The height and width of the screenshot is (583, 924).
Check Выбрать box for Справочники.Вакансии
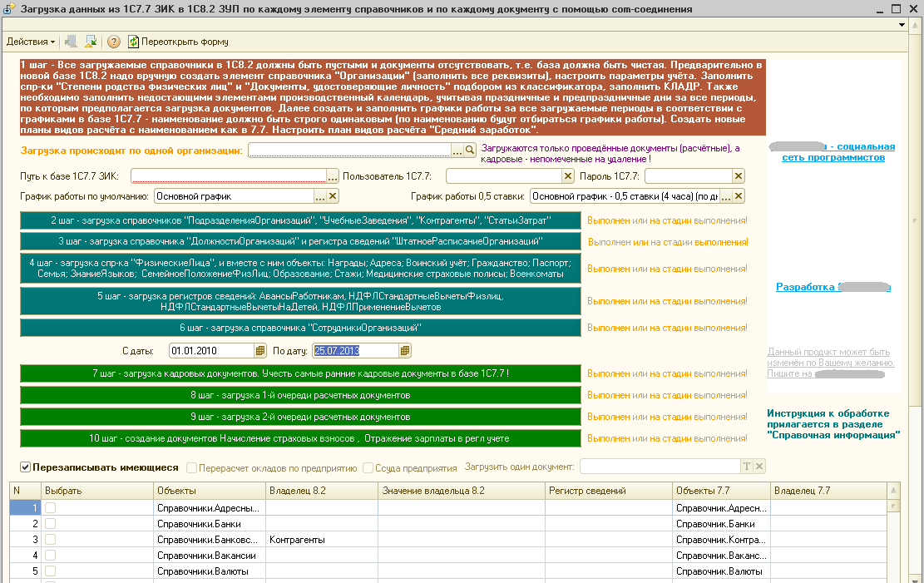51,556
